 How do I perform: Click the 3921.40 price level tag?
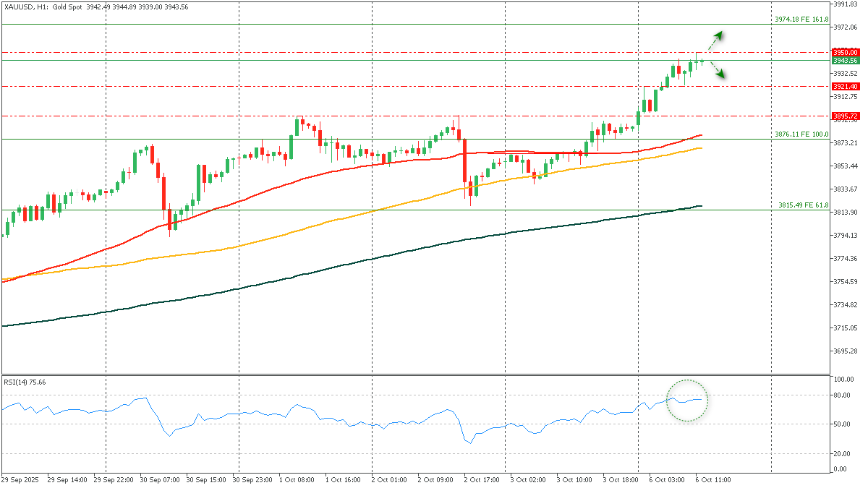[845, 87]
